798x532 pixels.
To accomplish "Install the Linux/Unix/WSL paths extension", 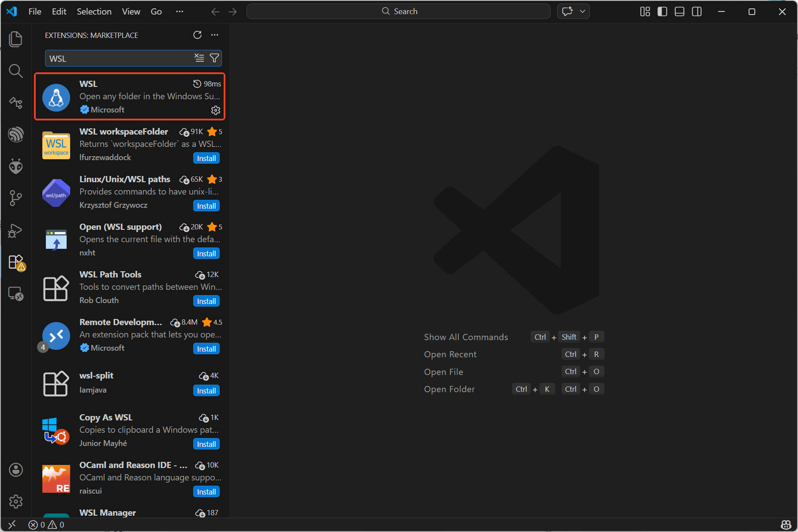I will (206, 206).
